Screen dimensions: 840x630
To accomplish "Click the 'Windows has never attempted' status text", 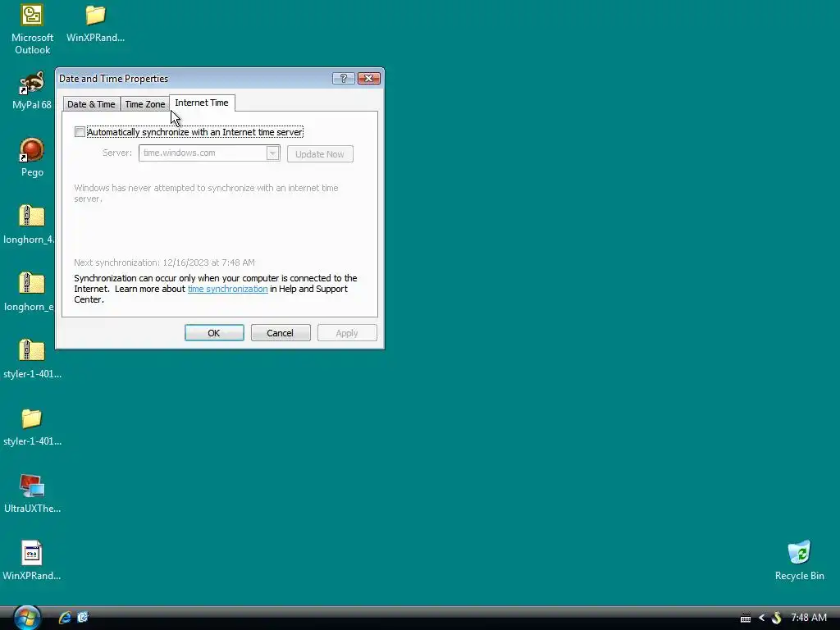I will 206,193.
